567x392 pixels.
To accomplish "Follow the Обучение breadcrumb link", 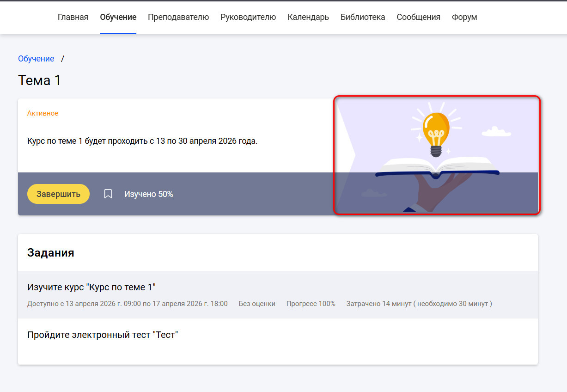I will click(36, 59).
